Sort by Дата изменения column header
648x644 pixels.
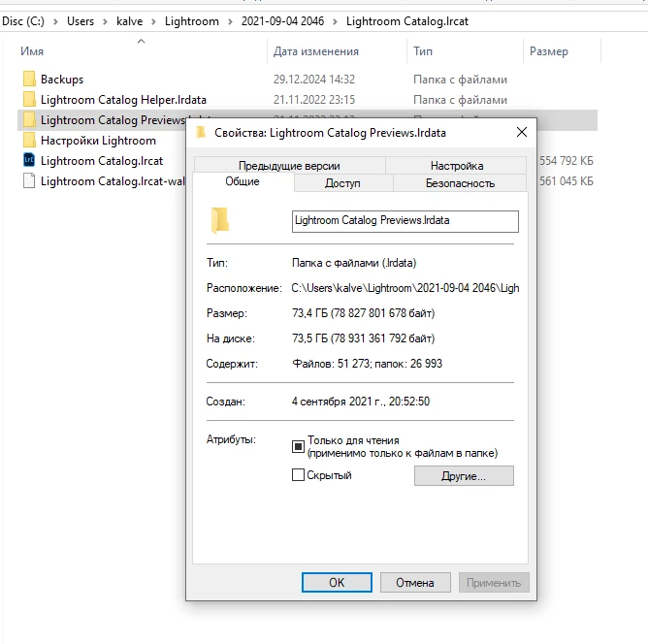click(315, 51)
